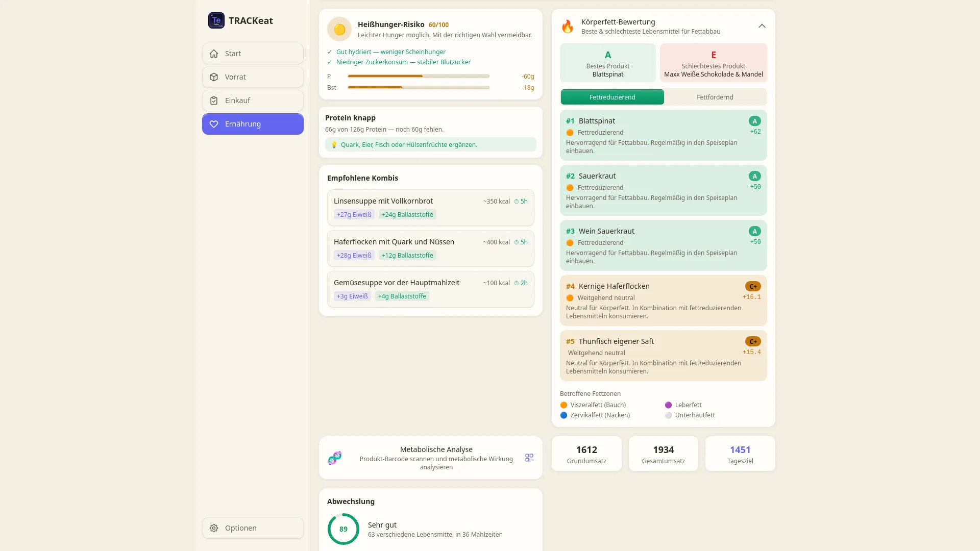Screen dimensions: 980x551
Task: Click the A grade badge of Wein Sauerkraut
Action: [755, 231]
